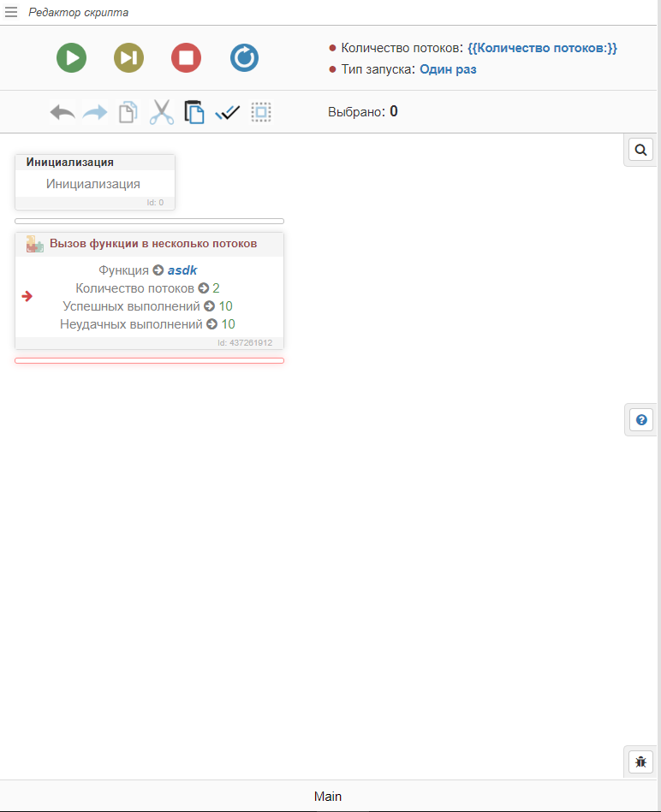Click the Redo arrow icon

(95, 112)
